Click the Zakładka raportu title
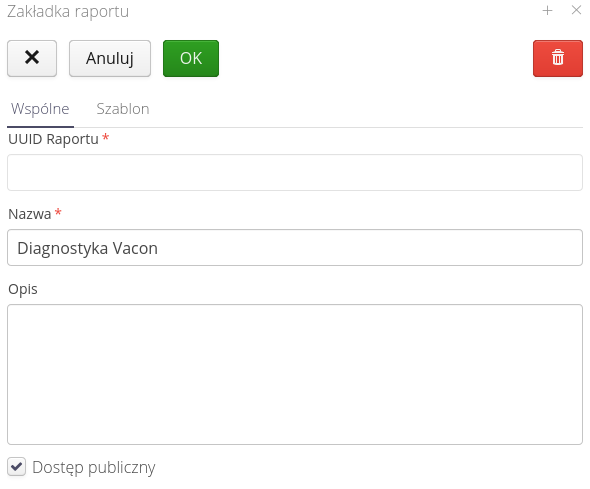 click(x=68, y=12)
